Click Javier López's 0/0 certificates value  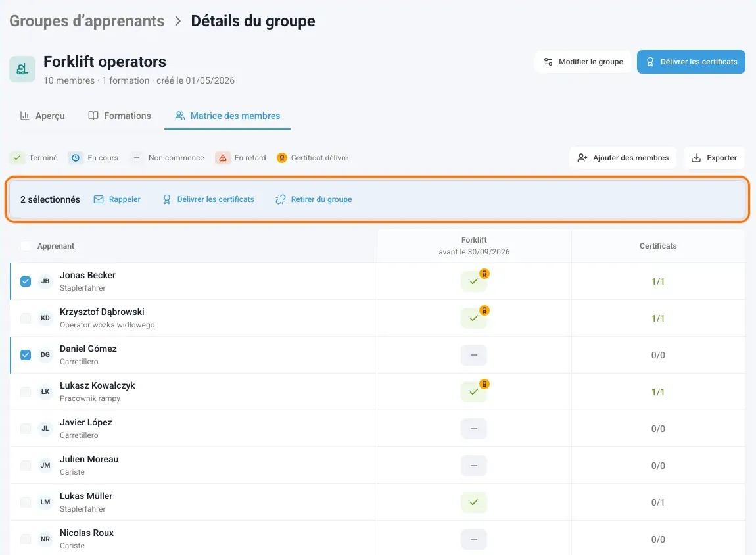[658, 429]
